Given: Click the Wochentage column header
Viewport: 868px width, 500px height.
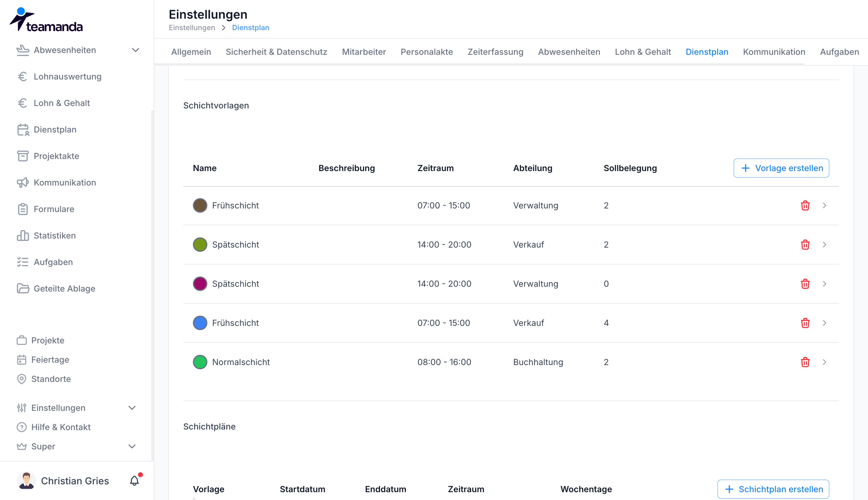Looking at the screenshot, I should coord(586,489).
